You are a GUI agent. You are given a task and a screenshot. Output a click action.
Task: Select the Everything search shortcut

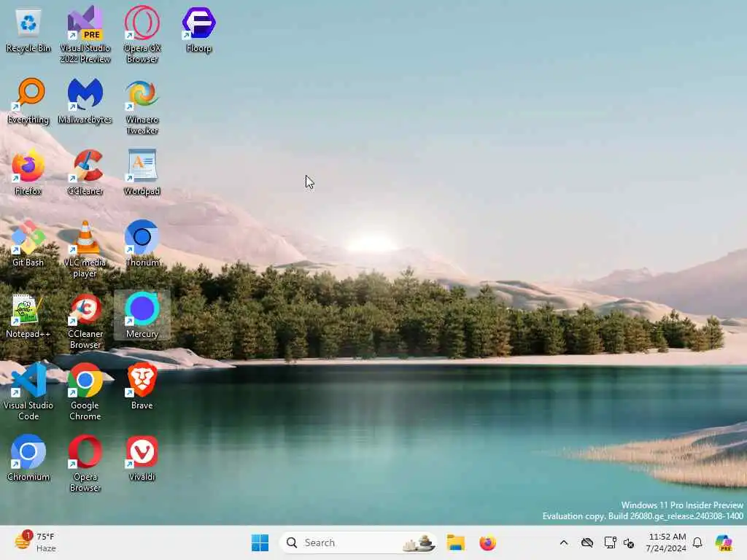coord(28,101)
